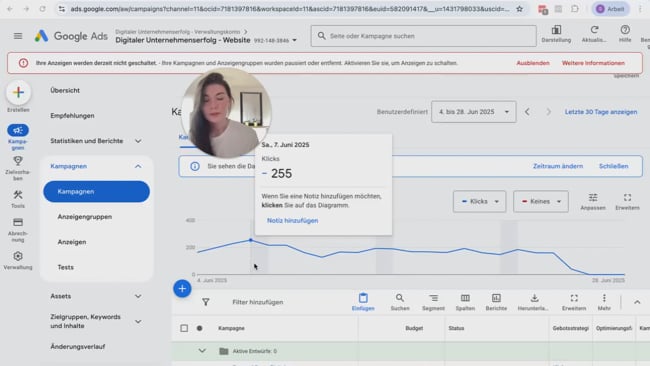This screenshot has width=650, height=366.
Task: Collapse the Kampagnen section
Action: 138,166
